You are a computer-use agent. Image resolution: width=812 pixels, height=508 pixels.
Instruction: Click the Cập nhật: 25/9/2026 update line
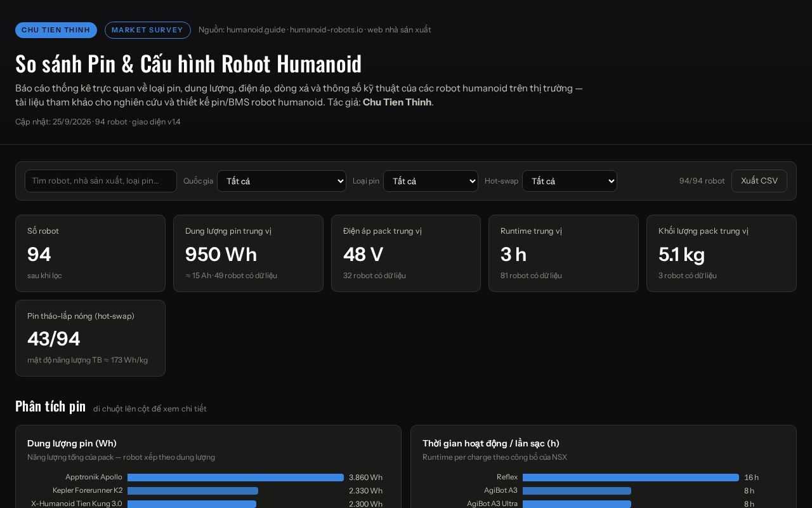point(98,122)
